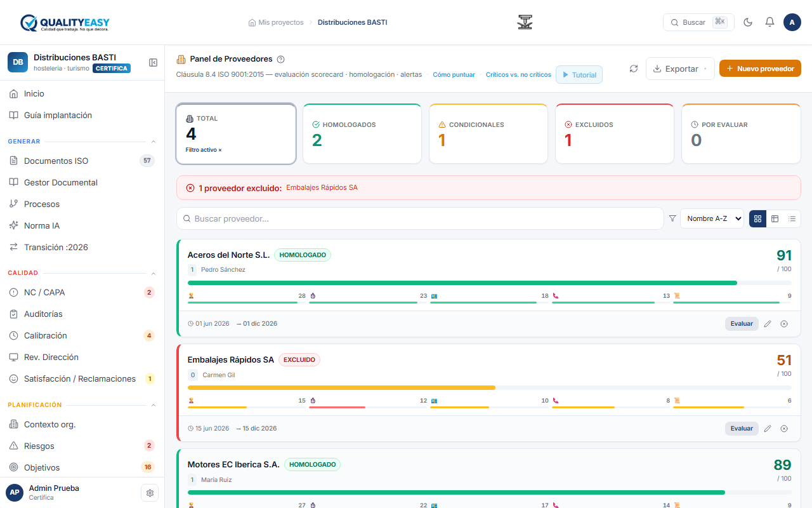Image resolution: width=812 pixels, height=508 pixels.
Task: Open settings gear next to Admin Prueba
Action: (150, 493)
